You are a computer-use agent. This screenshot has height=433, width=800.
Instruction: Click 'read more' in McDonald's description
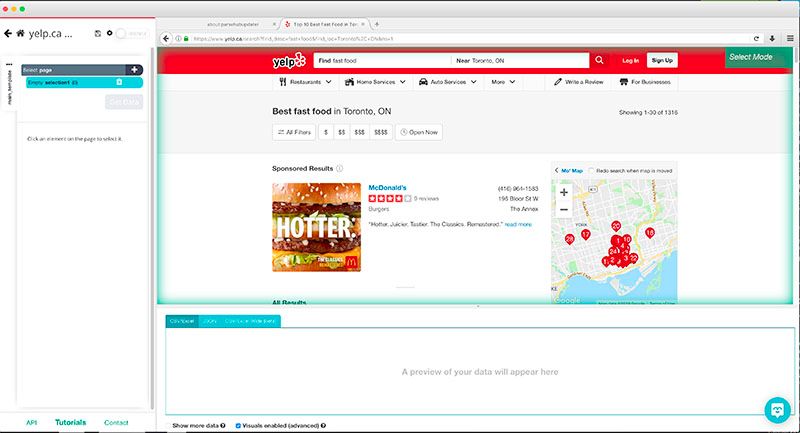[518, 224]
